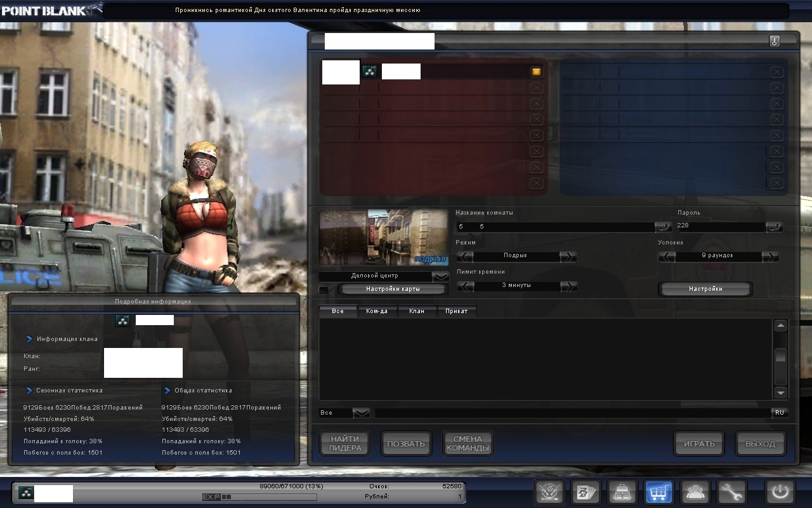Toggle the last blue team slot
Image resolution: width=812 pixels, height=508 pixels.
(x=776, y=183)
